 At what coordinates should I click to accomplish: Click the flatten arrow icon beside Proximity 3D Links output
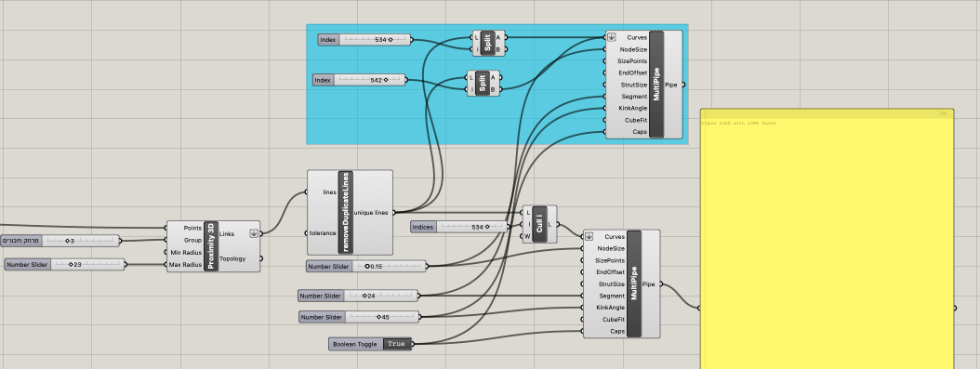click(x=254, y=233)
